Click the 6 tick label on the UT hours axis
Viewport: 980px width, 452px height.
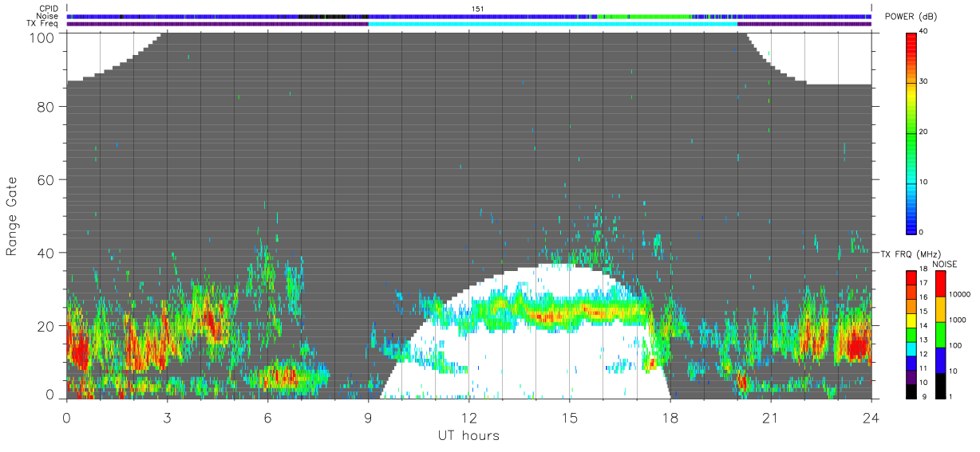point(267,418)
